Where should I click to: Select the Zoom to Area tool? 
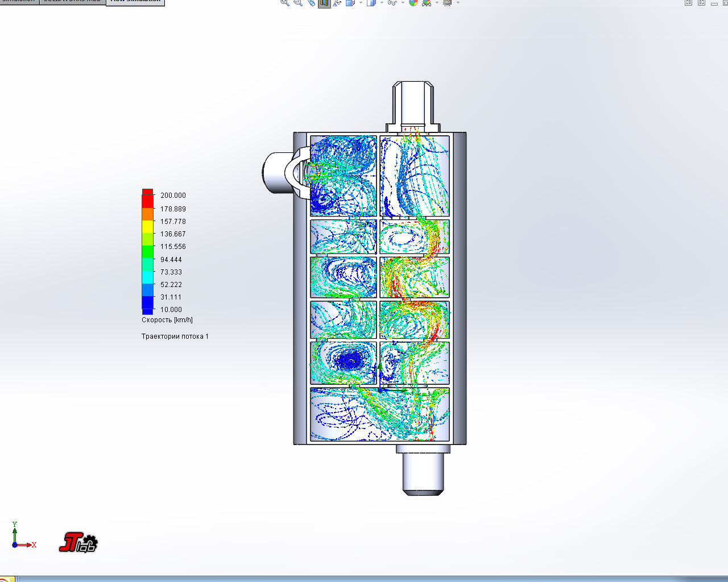(x=297, y=2)
